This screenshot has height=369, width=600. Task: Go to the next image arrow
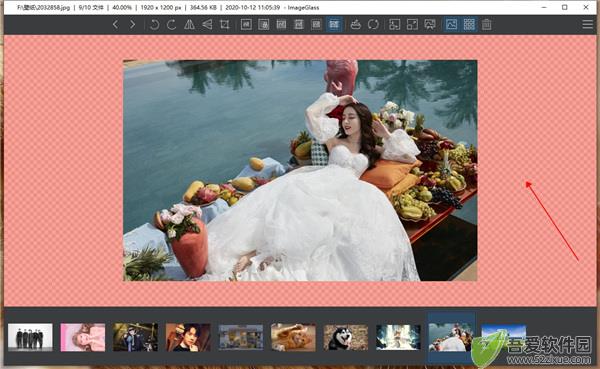[x=132, y=24]
